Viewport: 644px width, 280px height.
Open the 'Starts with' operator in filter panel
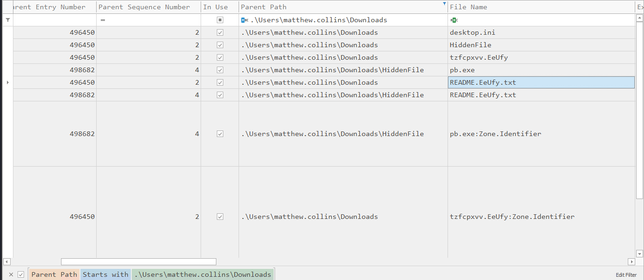(105, 274)
